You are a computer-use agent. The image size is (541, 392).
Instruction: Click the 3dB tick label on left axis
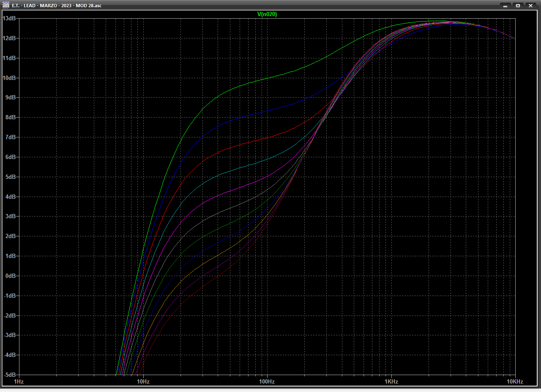[10, 216]
